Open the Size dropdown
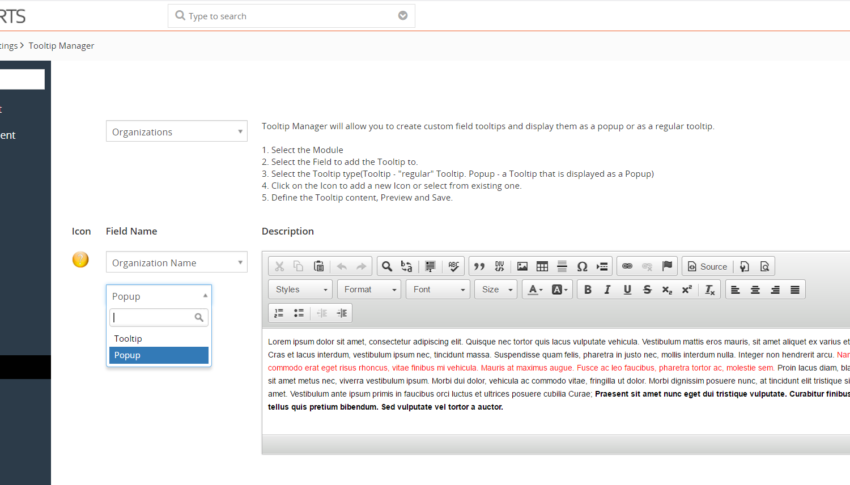This screenshot has width=850, height=485. tap(496, 289)
